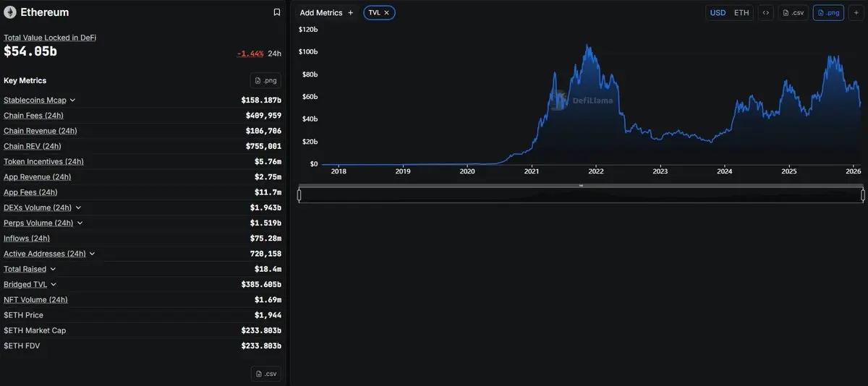868x386 pixels.
Task: Click the $54.05b TVL value
Action: pos(30,51)
